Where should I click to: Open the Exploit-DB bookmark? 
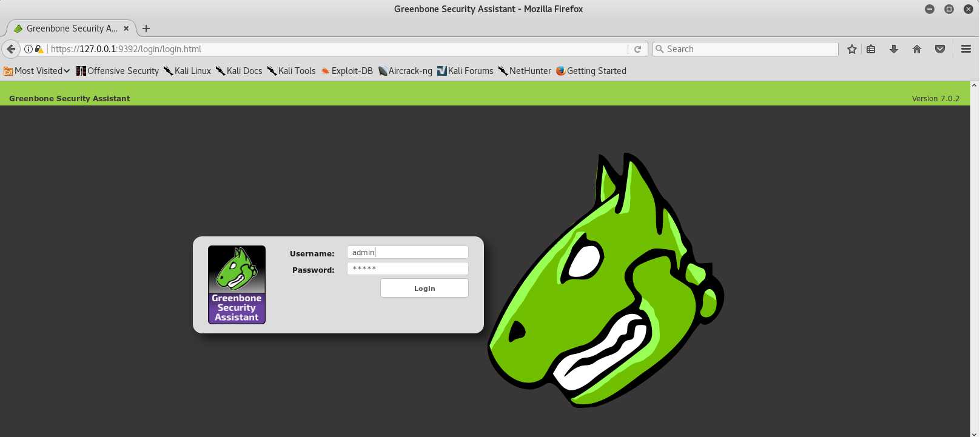(347, 71)
